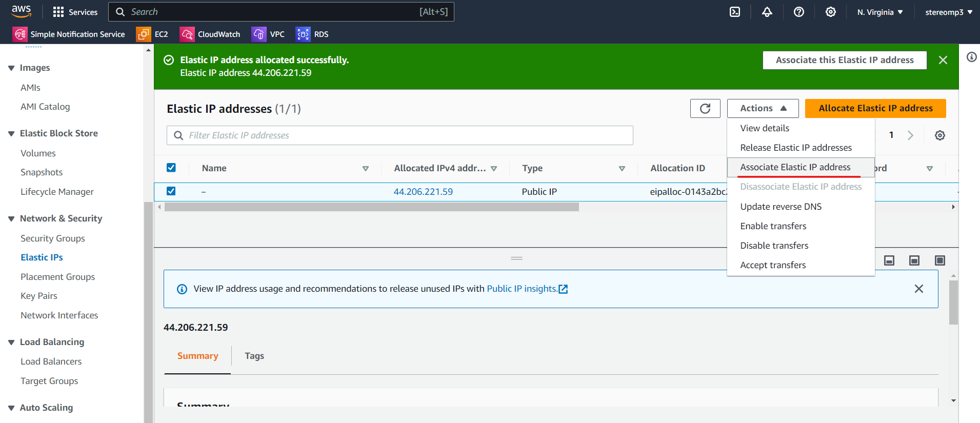This screenshot has height=423, width=980.
Task: Dismiss the green success banner
Action: tap(943, 60)
